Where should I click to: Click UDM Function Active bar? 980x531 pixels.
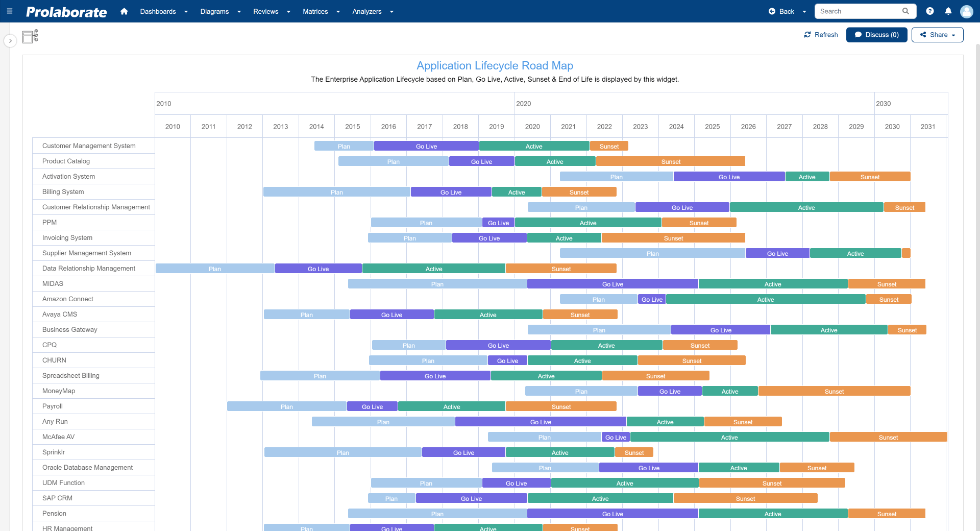pyautogui.click(x=625, y=483)
